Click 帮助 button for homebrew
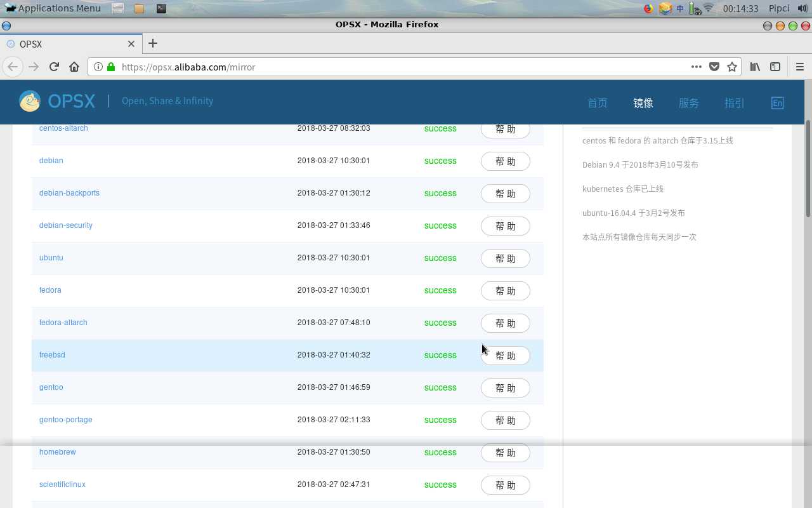Viewport: 812px width, 508px height. (x=505, y=453)
